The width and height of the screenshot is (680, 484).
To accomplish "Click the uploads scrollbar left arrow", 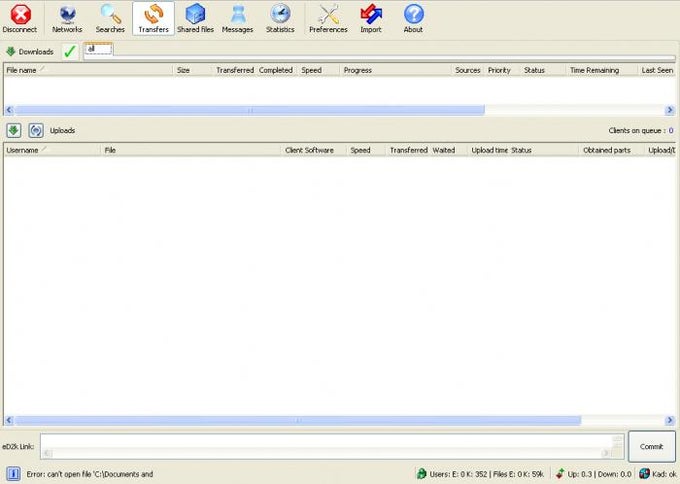I will 9,420.
